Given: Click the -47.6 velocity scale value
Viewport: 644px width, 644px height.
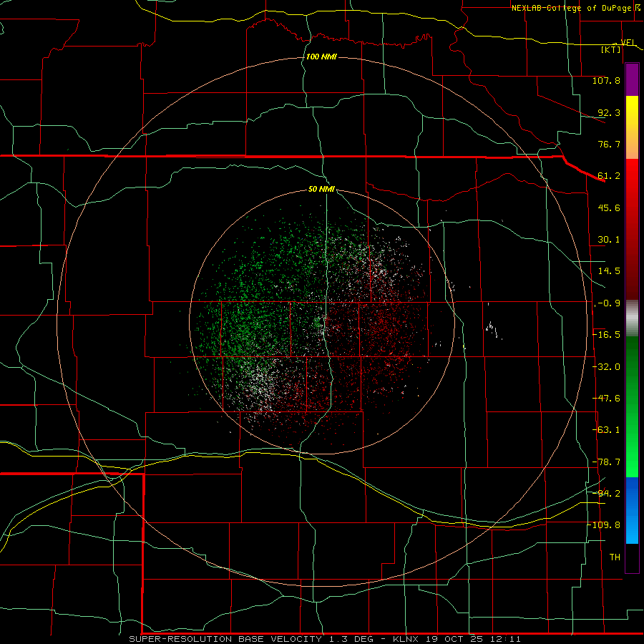Looking at the screenshot, I should tap(607, 399).
